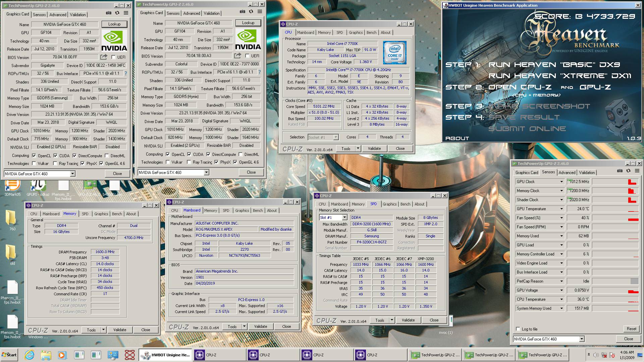Open GPU selector dropdown in second GPU-Z window
This screenshot has height=362, width=644.
(x=206, y=172)
